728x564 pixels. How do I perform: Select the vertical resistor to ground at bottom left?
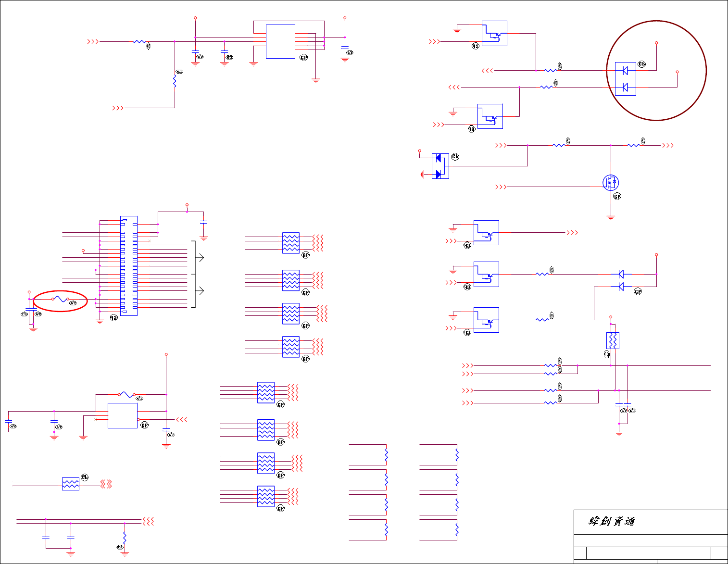coord(125,538)
